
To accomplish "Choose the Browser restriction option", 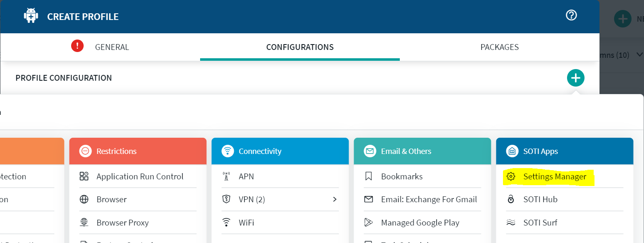I will 111,199.
